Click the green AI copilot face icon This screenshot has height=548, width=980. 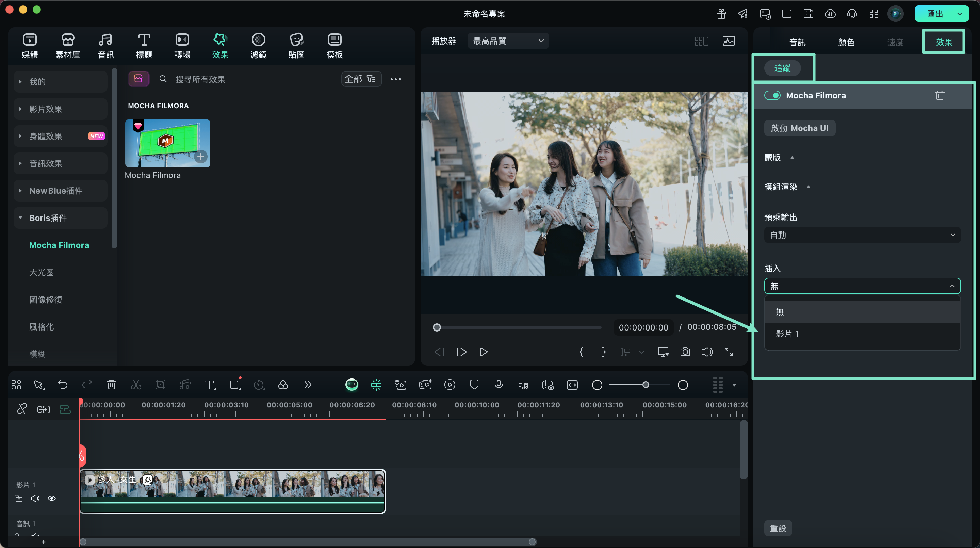pos(352,385)
